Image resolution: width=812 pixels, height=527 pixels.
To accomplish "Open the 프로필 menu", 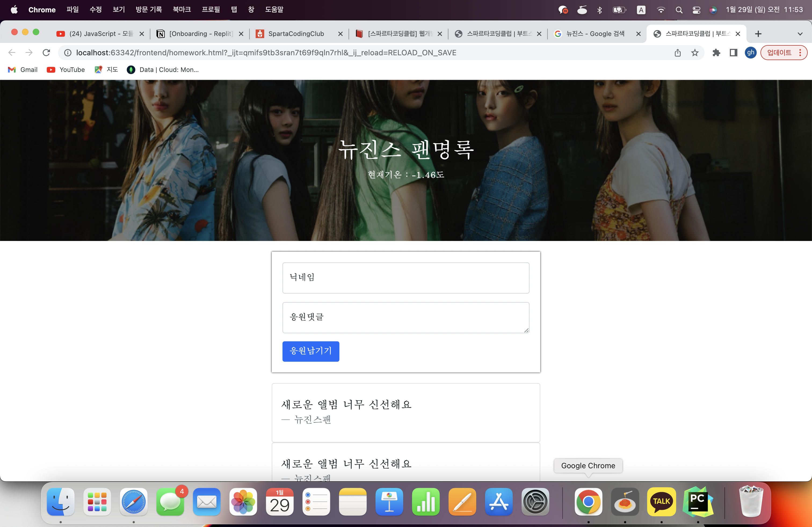I will pos(211,10).
